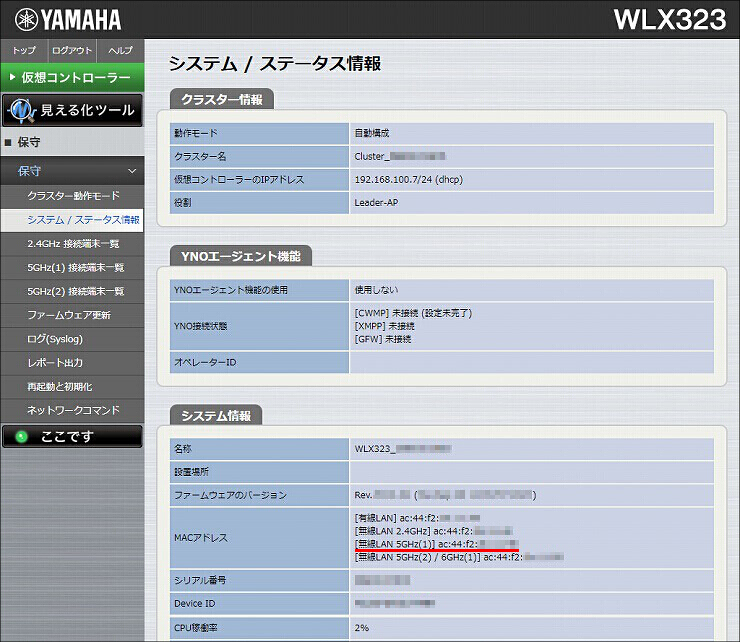Screen dimensions: 740x642
Task: Click the システム情報 section heading
Action: pos(216,415)
